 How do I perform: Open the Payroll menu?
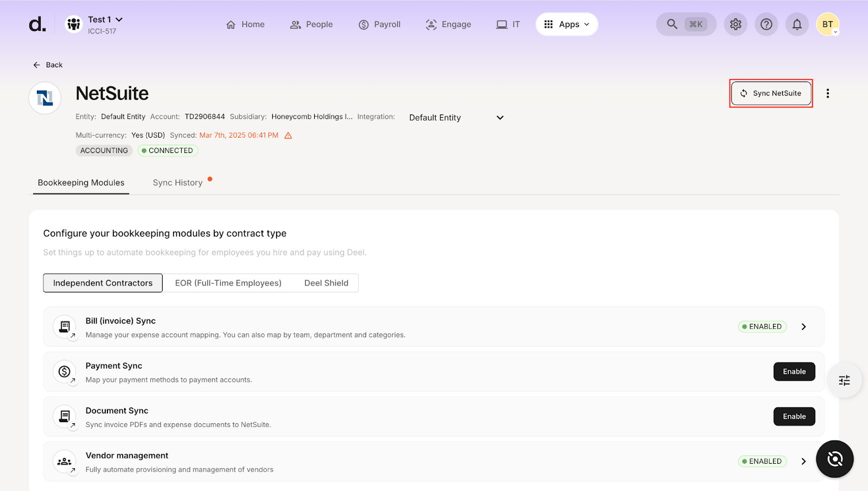tap(380, 24)
